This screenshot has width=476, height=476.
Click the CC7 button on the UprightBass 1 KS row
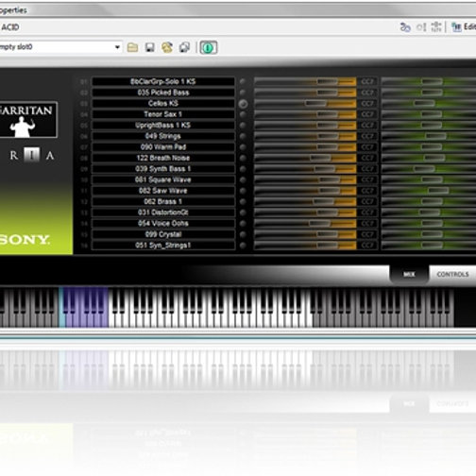(x=367, y=126)
